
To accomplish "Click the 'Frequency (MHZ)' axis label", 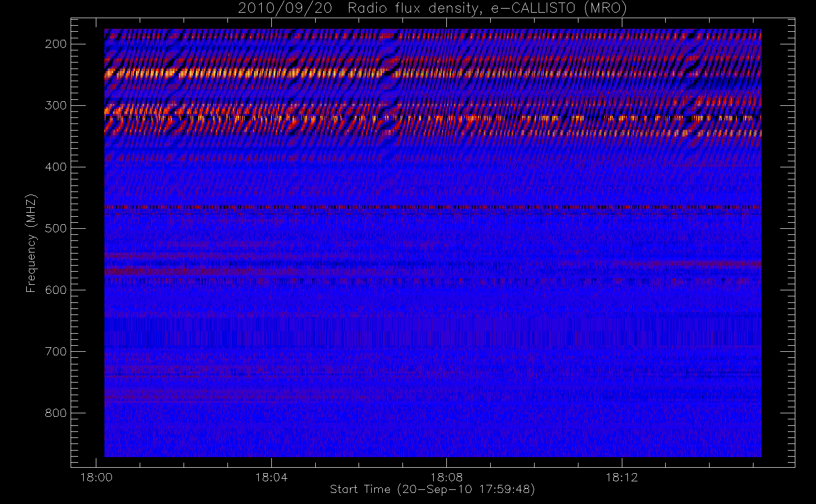I will point(31,243).
